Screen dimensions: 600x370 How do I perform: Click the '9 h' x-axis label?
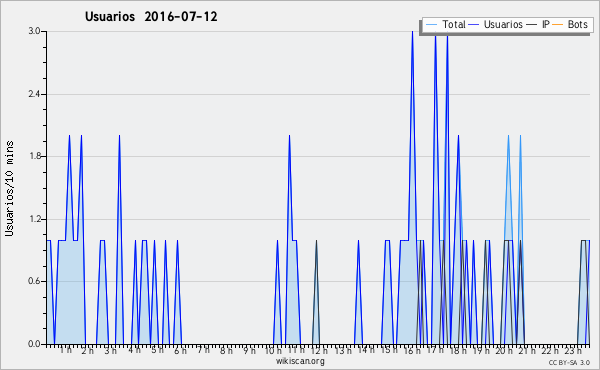click(x=249, y=351)
